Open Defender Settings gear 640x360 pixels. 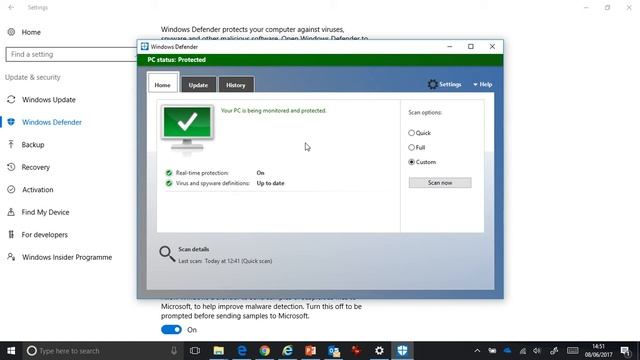tap(432, 84)
